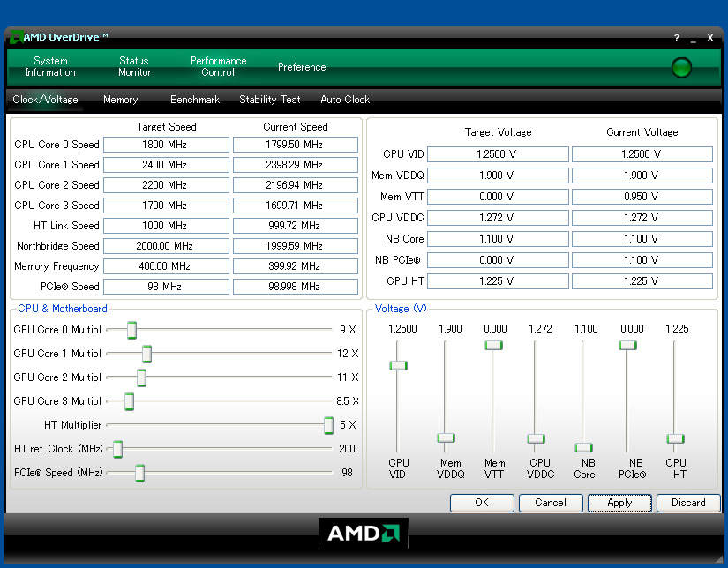Click the current speed value 2398.29 MHz
This screenshot has height=568, width=728.
(296, 165)
